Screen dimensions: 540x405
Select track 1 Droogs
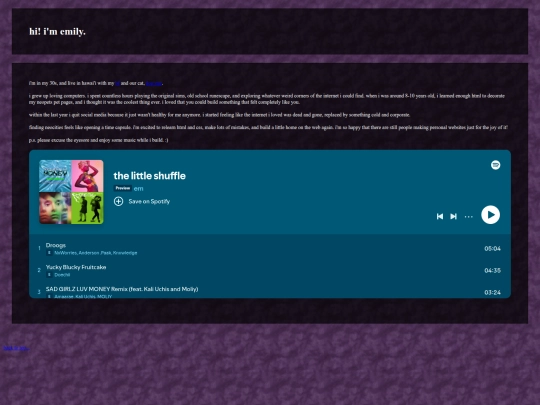(56, 245)
